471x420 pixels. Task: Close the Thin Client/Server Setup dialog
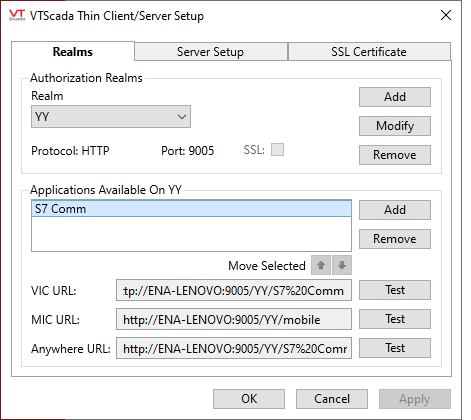(x=446, y=15)
